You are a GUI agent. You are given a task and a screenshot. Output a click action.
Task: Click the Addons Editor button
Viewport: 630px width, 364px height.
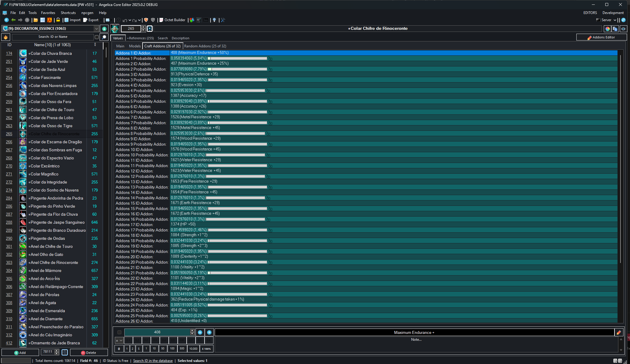click(x=601, y=37)
